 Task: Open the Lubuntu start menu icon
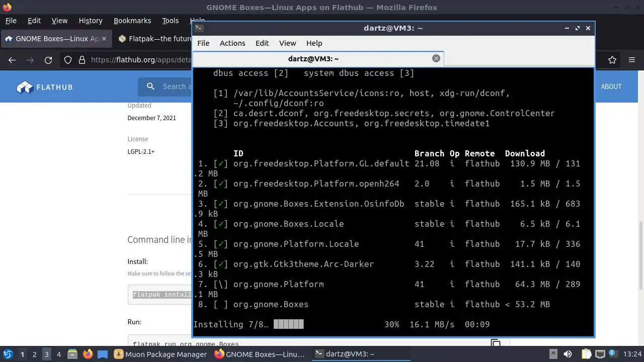[x=8, y=354]
